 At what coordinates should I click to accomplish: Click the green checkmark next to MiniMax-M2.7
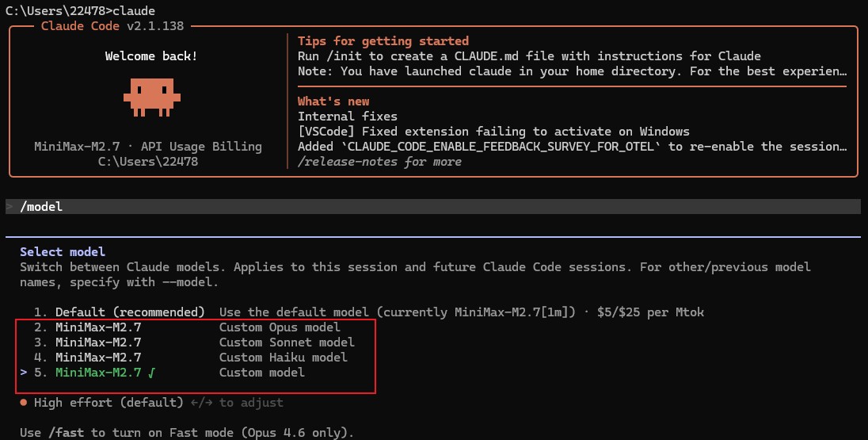pos(152,373)
